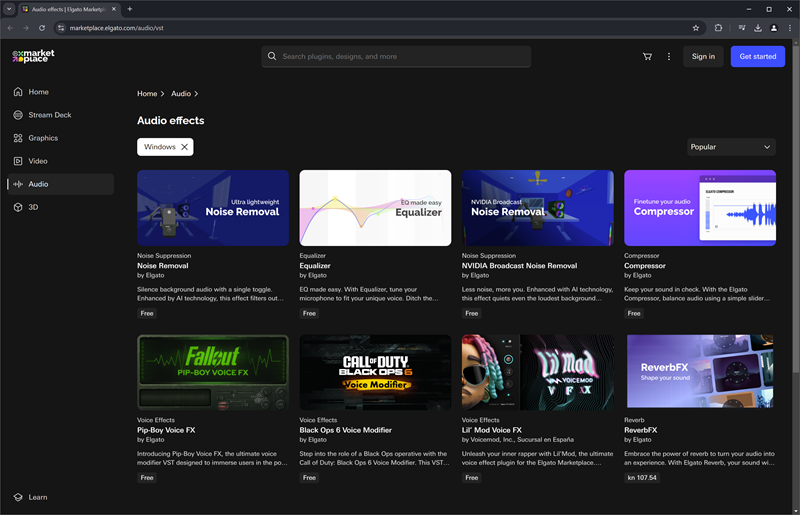This screenshot has width=800, height=515.
Task: Follow the Home breadcrumb link
Action: (147, 94)
